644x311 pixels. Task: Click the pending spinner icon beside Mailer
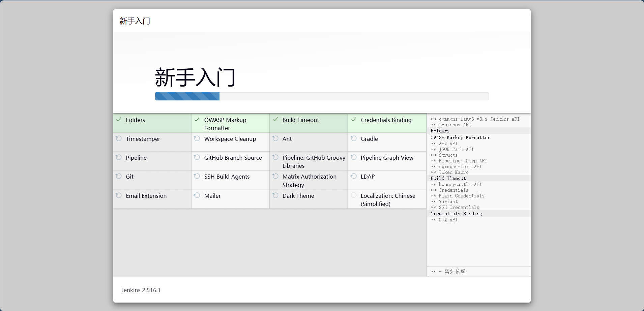click(x=197, y=195)
